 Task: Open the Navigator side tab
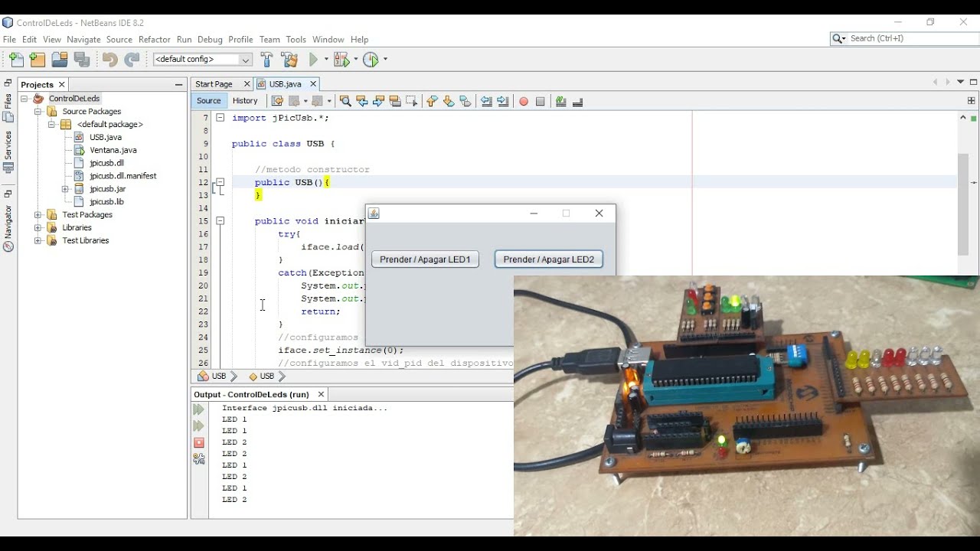8,227
